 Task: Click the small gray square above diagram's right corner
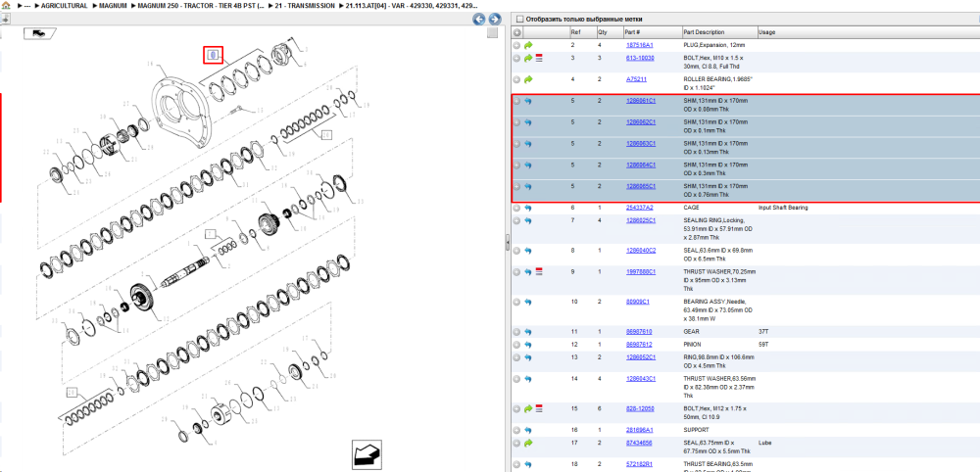tap(493, 33)
